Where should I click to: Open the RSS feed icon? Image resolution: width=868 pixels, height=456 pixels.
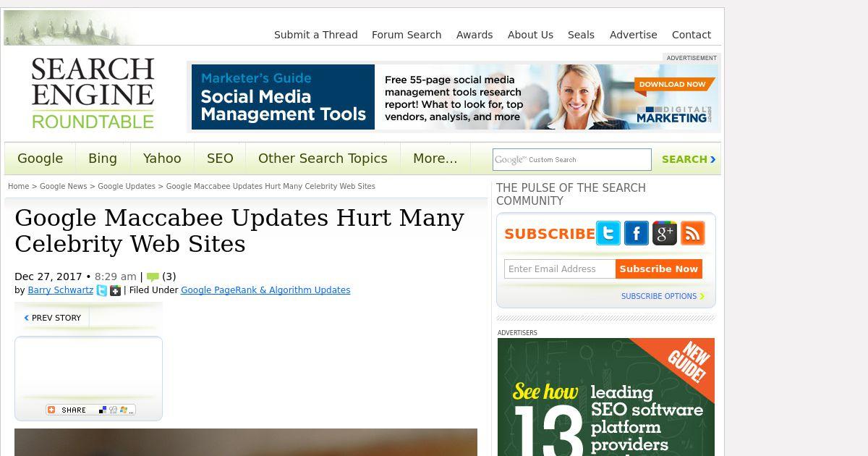tap(693, 233)
